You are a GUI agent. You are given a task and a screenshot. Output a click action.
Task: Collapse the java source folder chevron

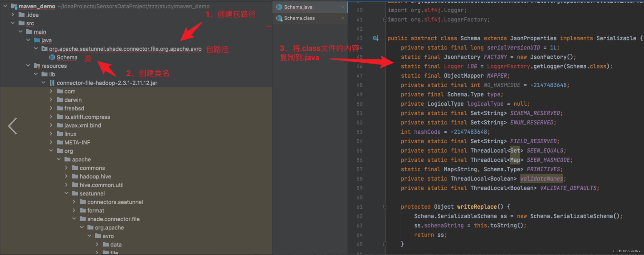tap(28, 40)
